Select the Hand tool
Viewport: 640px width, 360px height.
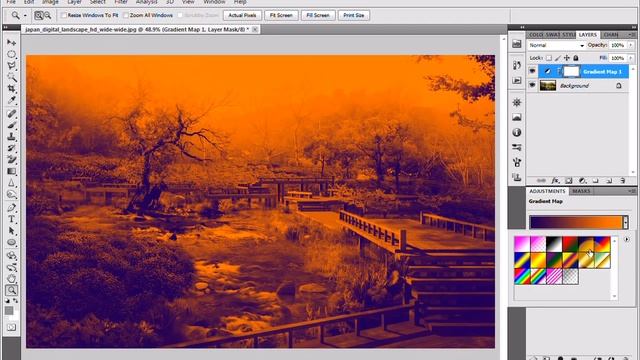[x=11, y=279]
